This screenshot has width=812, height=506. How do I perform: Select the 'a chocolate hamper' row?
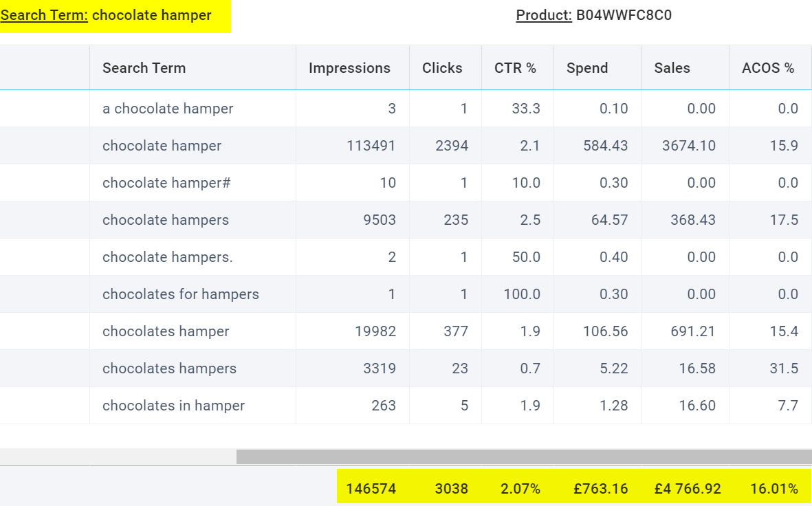(168, 109)
